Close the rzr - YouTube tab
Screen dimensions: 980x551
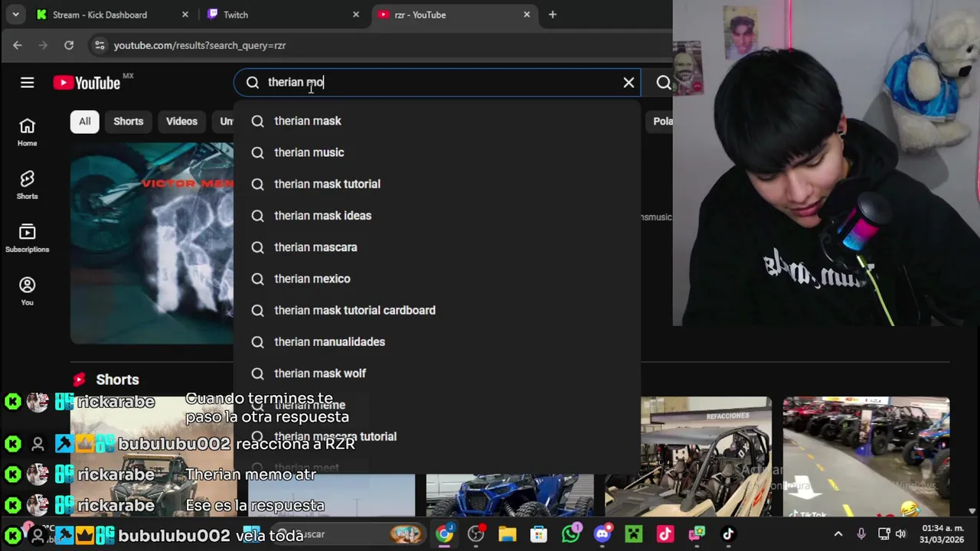[x=527, y=15]
